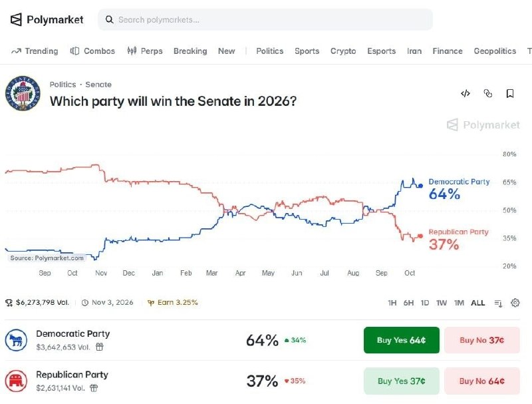Viewport: 532px width, 404px height.
Task: Open the Senate breadcrumb link
Action: coord(98,85)
